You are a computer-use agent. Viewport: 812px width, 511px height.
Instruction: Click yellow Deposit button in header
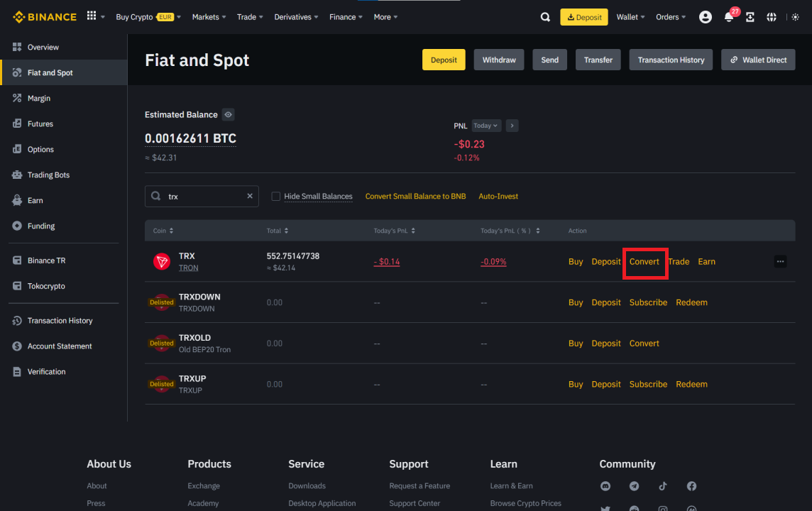444,60
